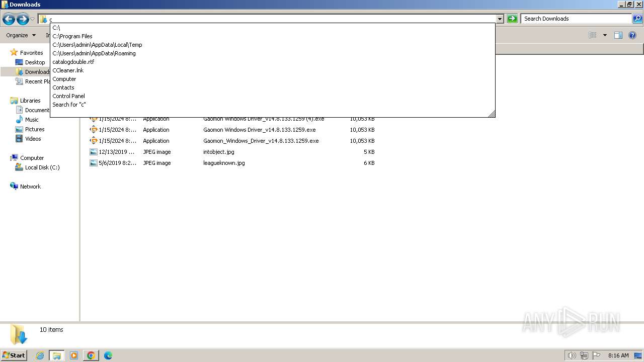Image resolution: width=644 pixels, height=362 pixels.
Task: Choose Control Panel suggestion
Action: point(272,96)
